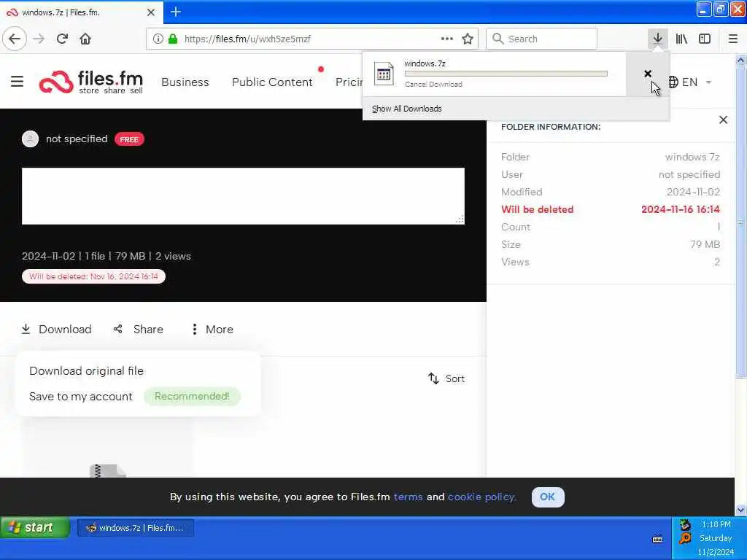This screenshot has height=560, width=747.
Task: Close the windows.7z Files.fm tab
Action: point(151,12)
